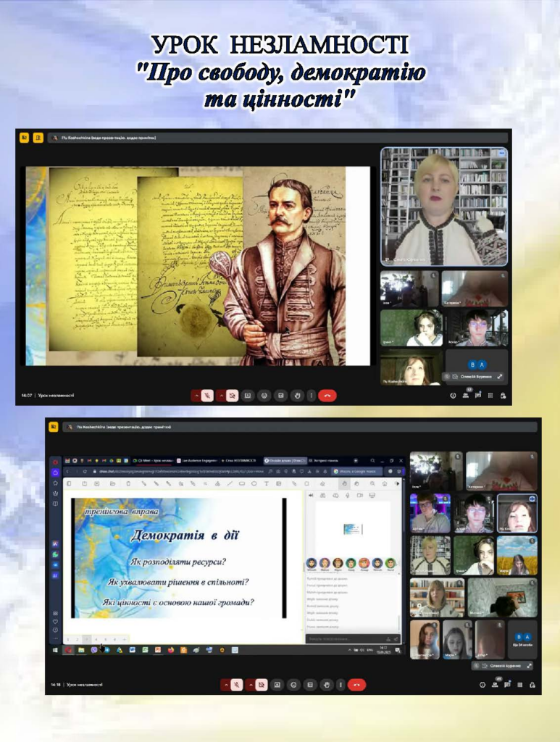Raise hand in the lower Meet window

[x=325, y=684]
